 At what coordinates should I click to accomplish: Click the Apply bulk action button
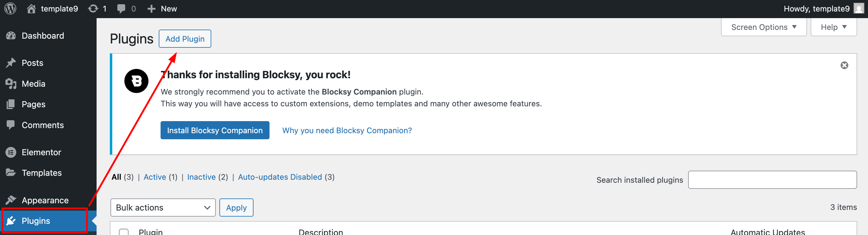tap(236, 208)
